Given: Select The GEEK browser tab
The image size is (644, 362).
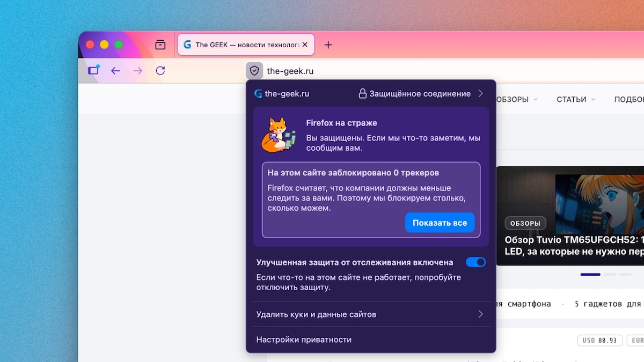Looking at the screenshot, I should coord(246,45).
